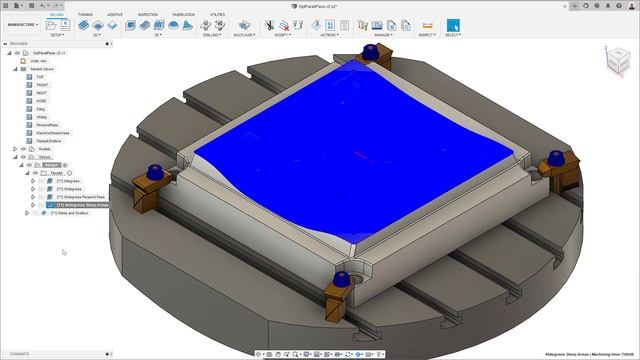Click the Save icon in the title bar
Viewport: 640px width, 360px height.
(31, 6)
